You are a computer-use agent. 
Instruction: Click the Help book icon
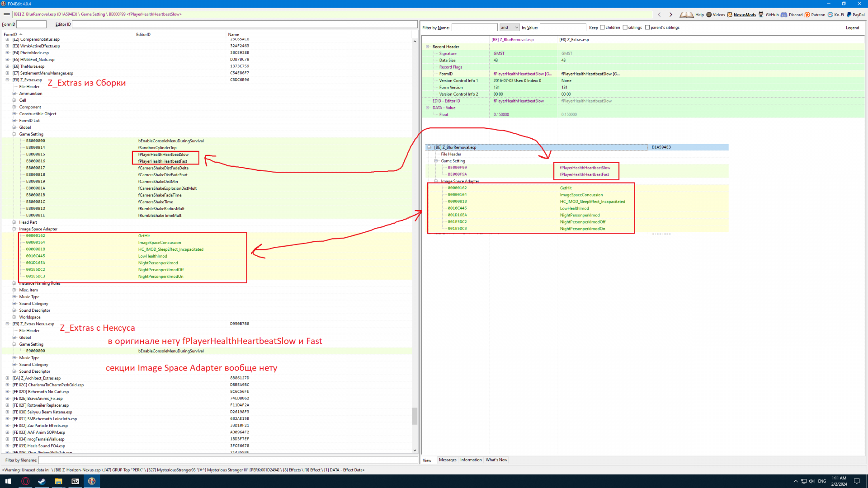[686, 14]
